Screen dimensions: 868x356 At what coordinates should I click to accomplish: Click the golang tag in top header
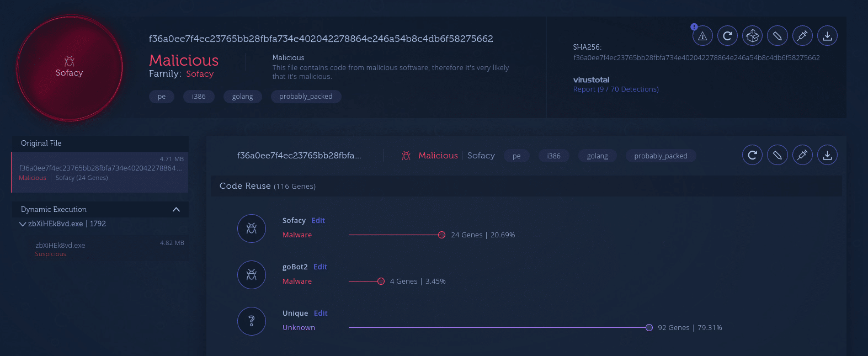click(242, 97)
